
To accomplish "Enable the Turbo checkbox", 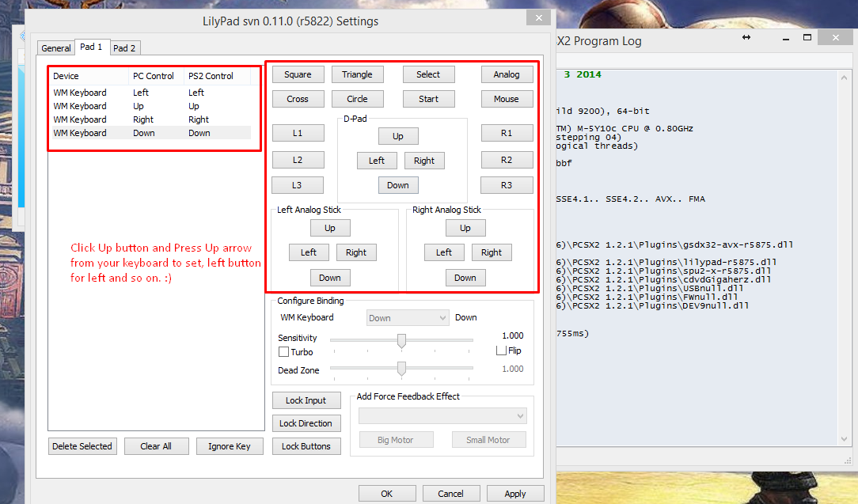I will coord(283,352).
